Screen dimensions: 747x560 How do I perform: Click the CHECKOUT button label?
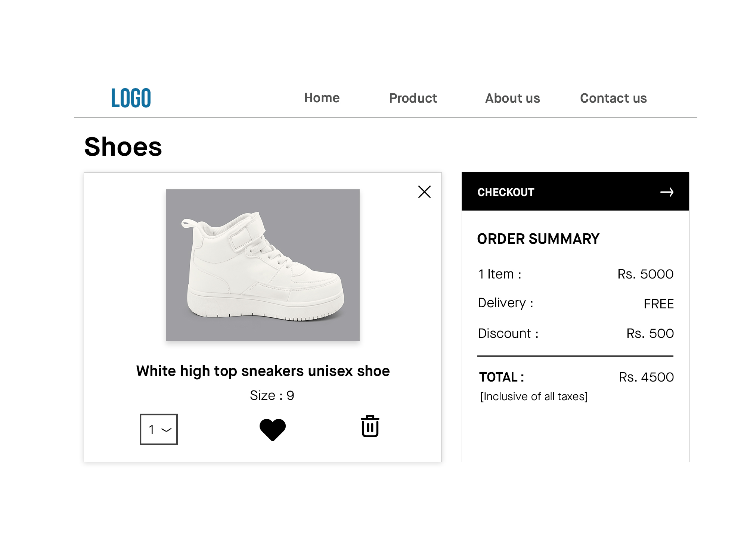pyautogui.click(x=506, y=192)
